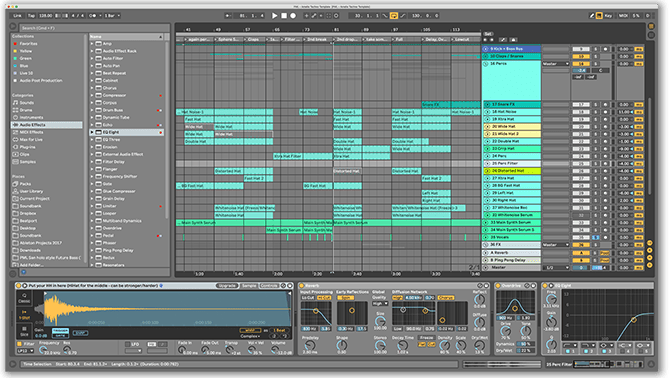Expand the Auto Filter entry
This screenshot has height=378, width=672.
tap(92, 58)
